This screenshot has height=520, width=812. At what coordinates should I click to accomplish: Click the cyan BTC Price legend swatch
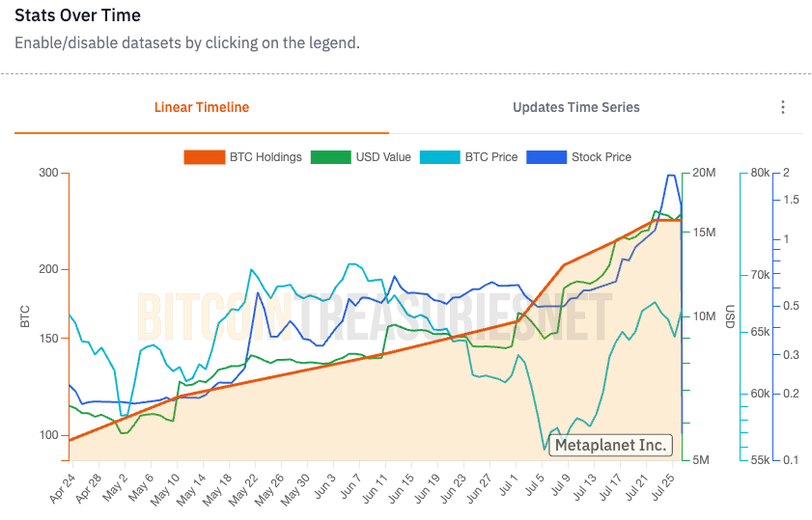(439, 157)
